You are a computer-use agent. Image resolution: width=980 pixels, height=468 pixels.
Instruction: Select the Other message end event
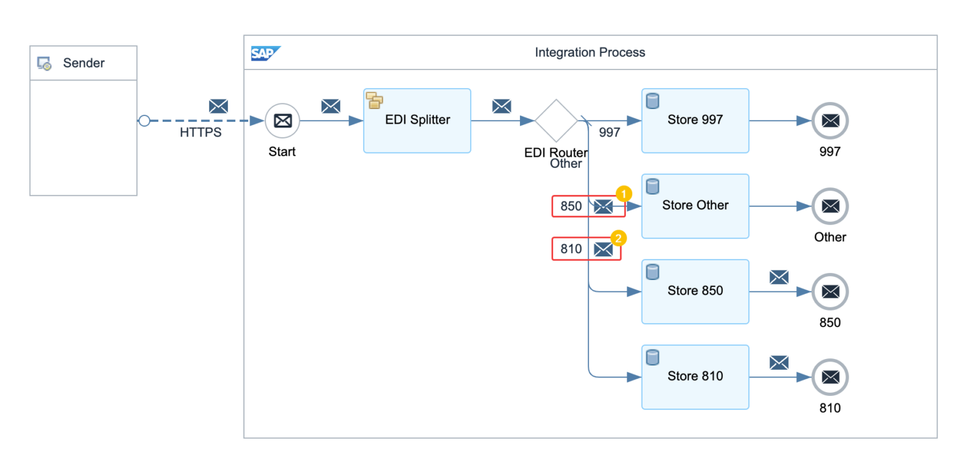829,206
